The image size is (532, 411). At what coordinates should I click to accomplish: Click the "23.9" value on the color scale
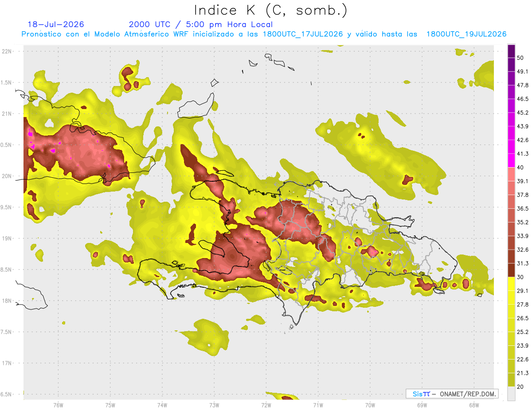[x=523, y=346]
